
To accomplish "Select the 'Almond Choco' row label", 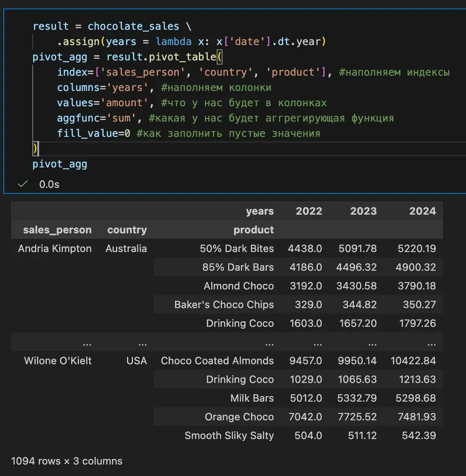I will click(x=239, y=286).
